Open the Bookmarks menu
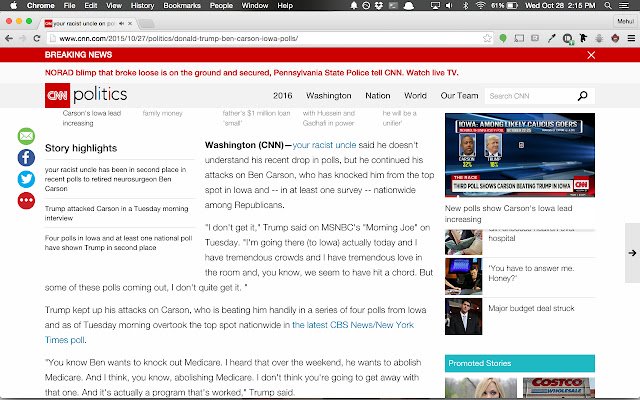640x400 pixels. (182, 5)
